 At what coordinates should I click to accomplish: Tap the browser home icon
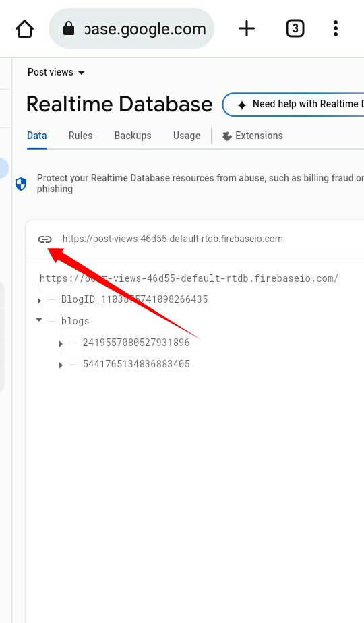pos(24,28)
